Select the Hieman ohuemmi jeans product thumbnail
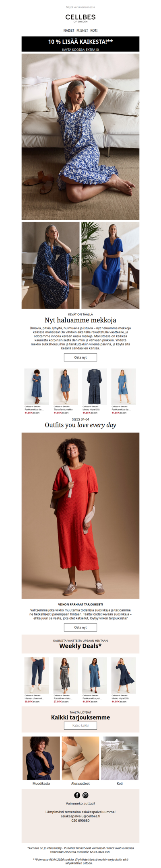161x868 pixels. [37, 675]
